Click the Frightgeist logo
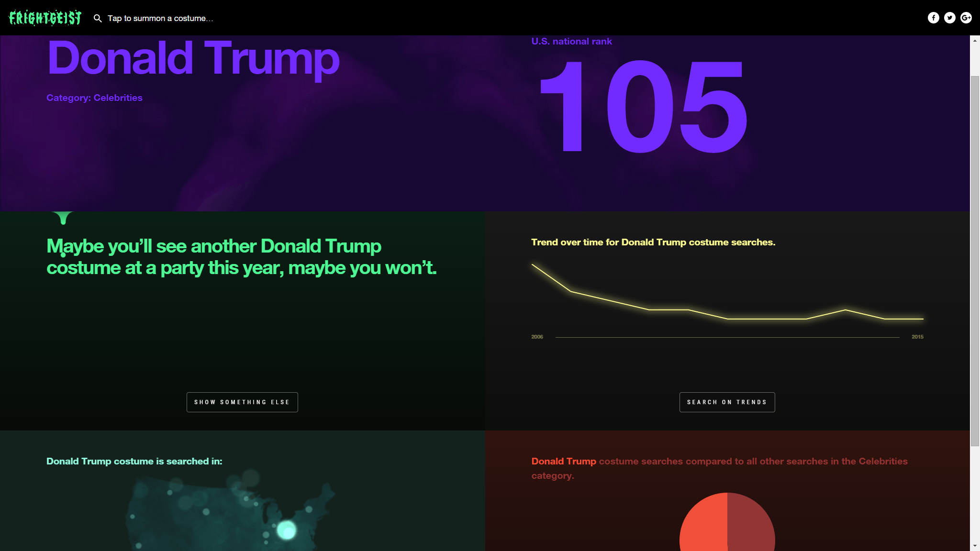This screenshot has width=980, height=551. [45, 18]
